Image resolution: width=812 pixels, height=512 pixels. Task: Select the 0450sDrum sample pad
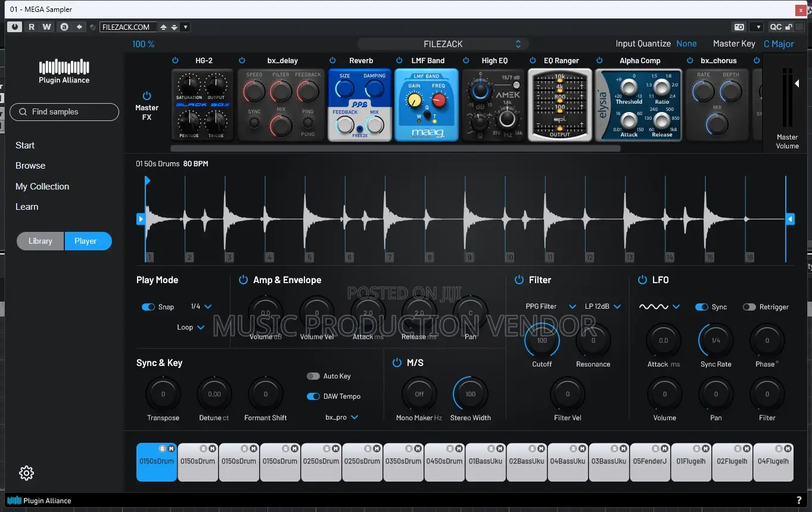point(444,462)
